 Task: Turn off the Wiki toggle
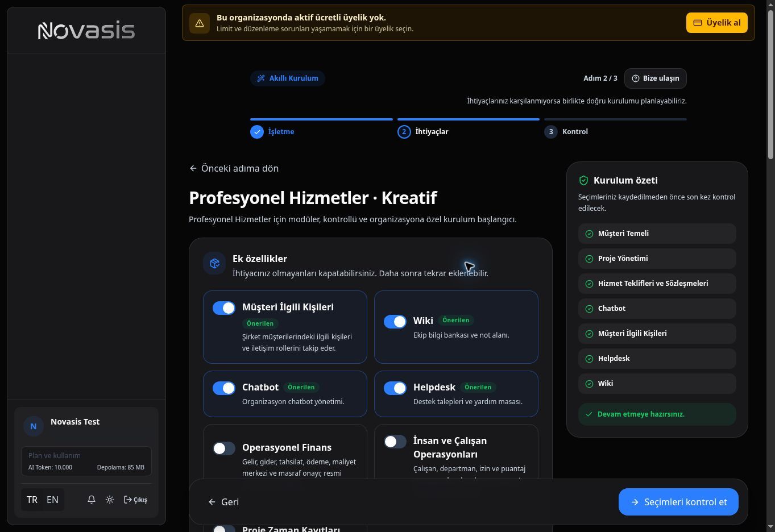395,322
